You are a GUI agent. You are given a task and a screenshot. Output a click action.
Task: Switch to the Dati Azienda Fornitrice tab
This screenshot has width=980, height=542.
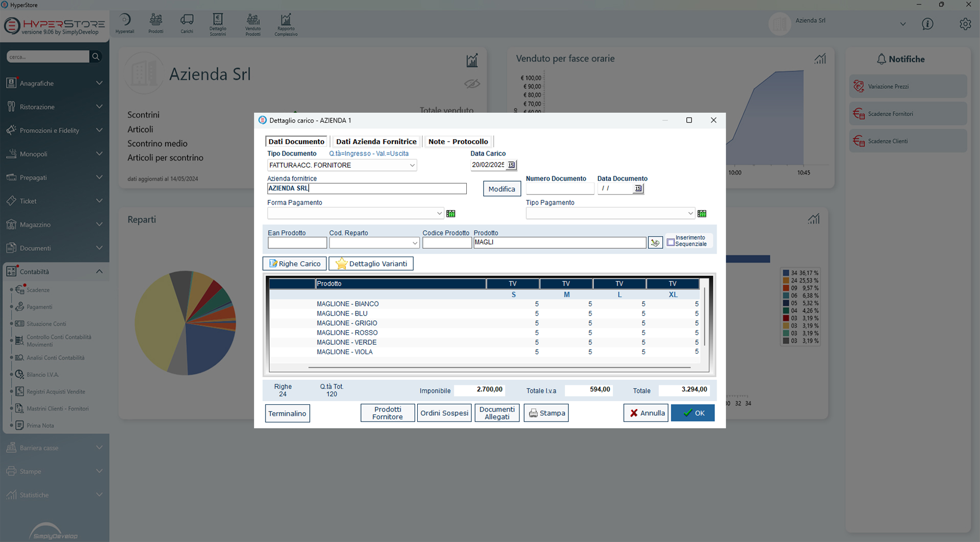pyautogui.click(x=376, y=141)
